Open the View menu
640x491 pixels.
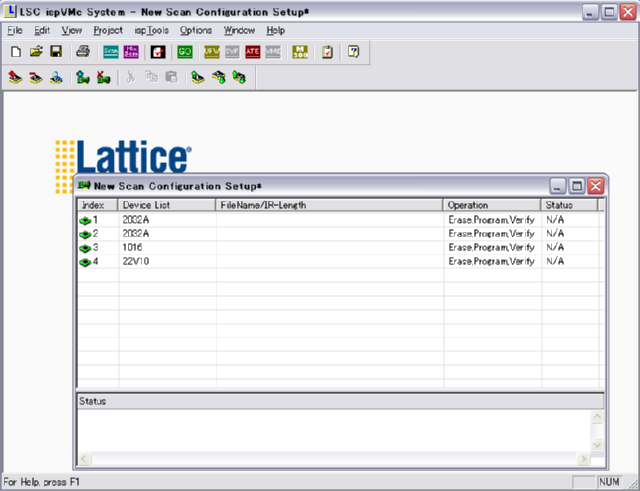point(71,31)
